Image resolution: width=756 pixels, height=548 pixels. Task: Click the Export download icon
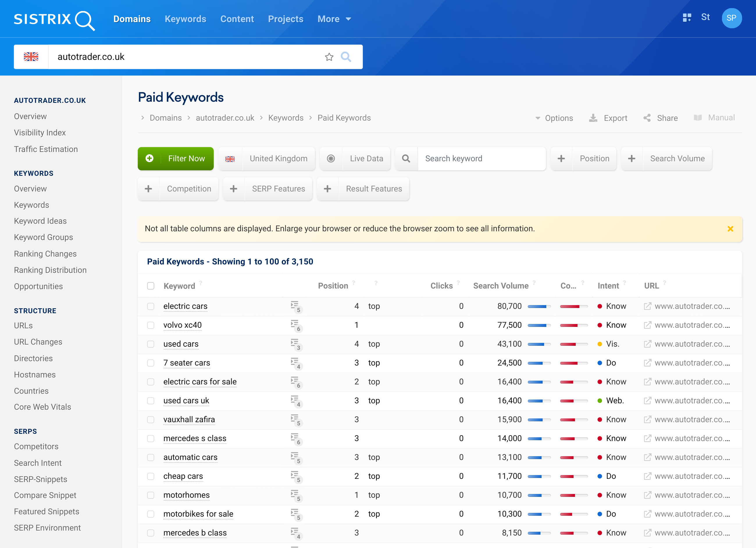tap(593, 118)
